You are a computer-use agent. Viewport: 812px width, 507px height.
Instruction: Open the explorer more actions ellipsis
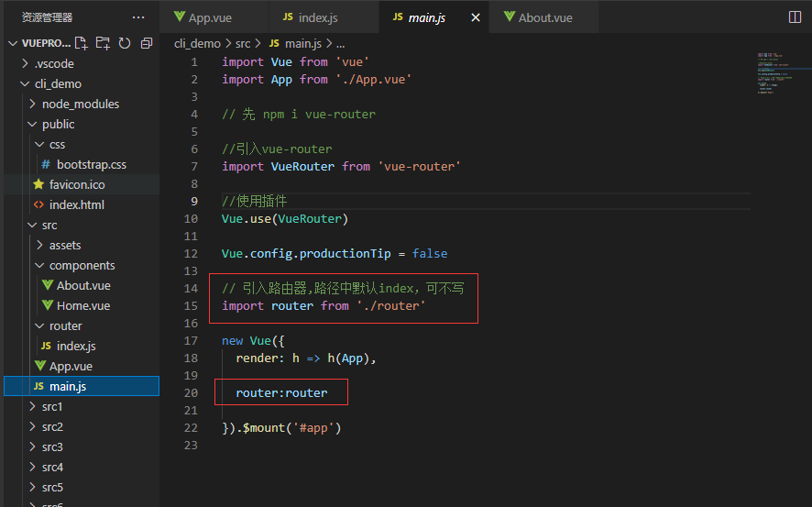pos(138,17)
